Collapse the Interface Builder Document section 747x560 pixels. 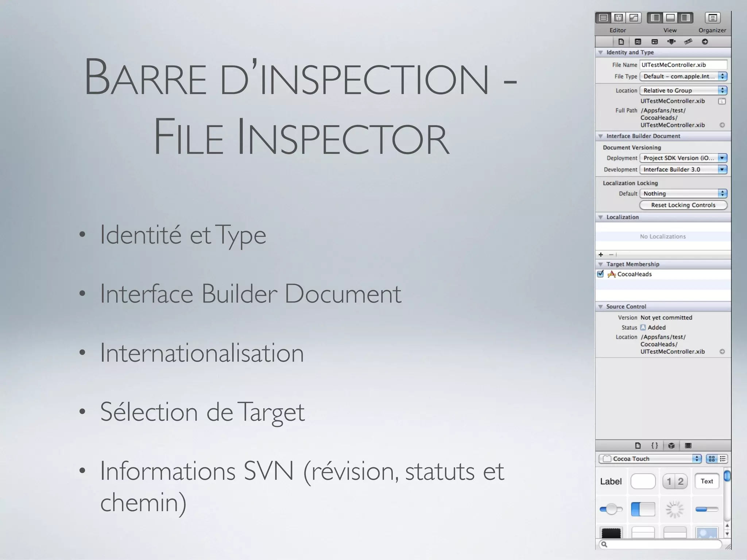click(600, 136)
